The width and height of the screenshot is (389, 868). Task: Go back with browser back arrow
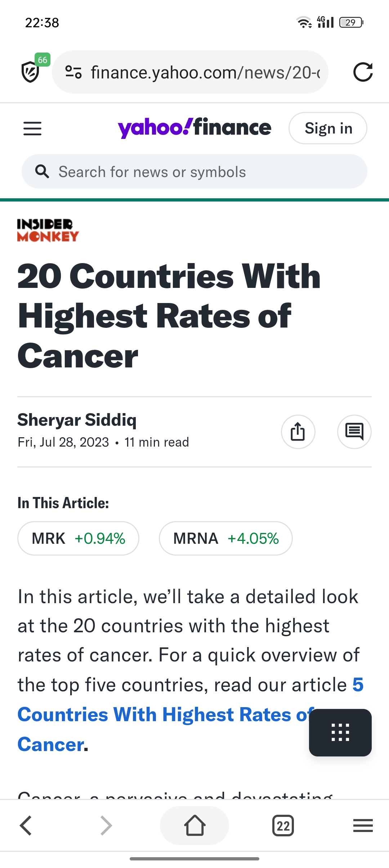[26, 825]
